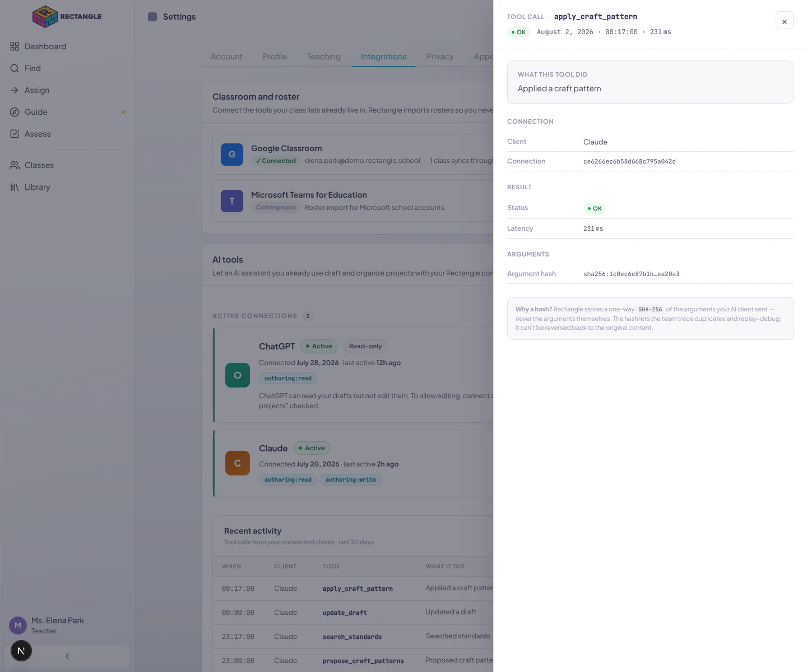Image resolution: width=807 pixels, height=672 pixels.
Task: Switch to the Account tab
Action: (x=226, y=57)
